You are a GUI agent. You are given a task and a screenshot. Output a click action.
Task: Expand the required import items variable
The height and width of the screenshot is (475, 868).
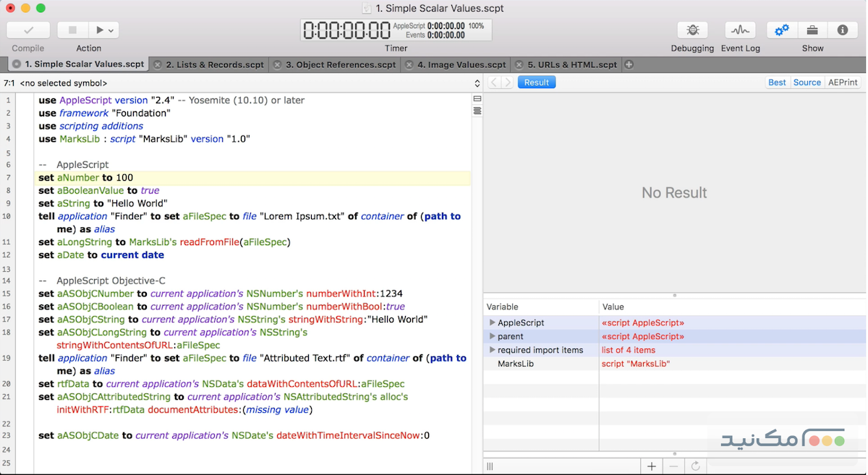491,349
